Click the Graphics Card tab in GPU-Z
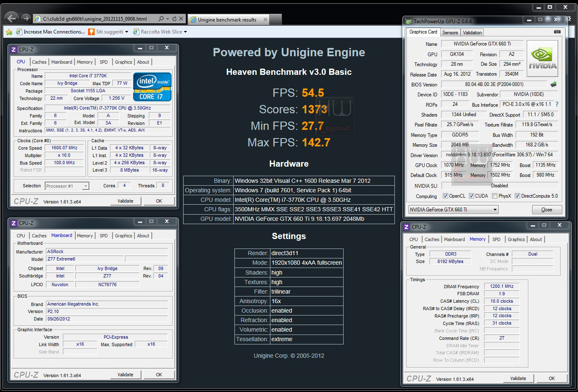This screenshot has width=578, height=392. [x=423, y=32]
